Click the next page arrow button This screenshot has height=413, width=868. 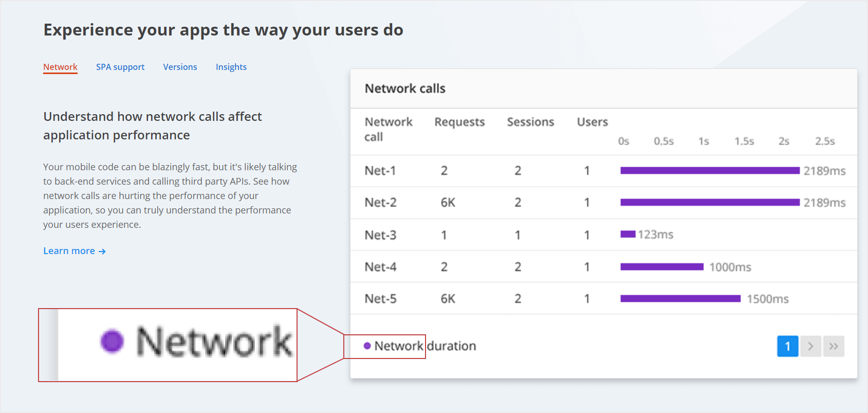[x=810, y=346]
